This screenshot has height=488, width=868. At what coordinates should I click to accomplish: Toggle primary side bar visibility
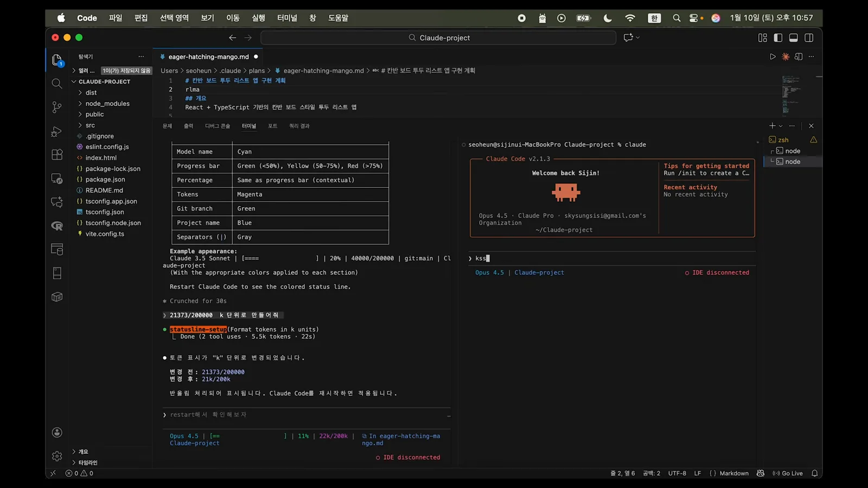778,37
